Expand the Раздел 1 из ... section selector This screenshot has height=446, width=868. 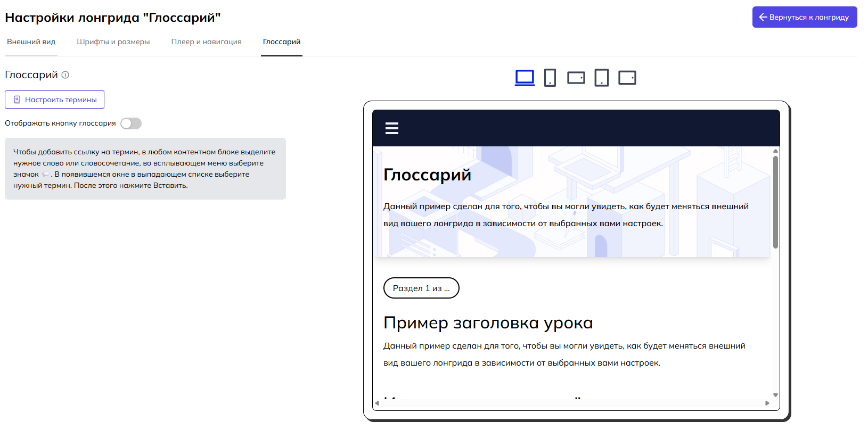(x=421, y=288)
